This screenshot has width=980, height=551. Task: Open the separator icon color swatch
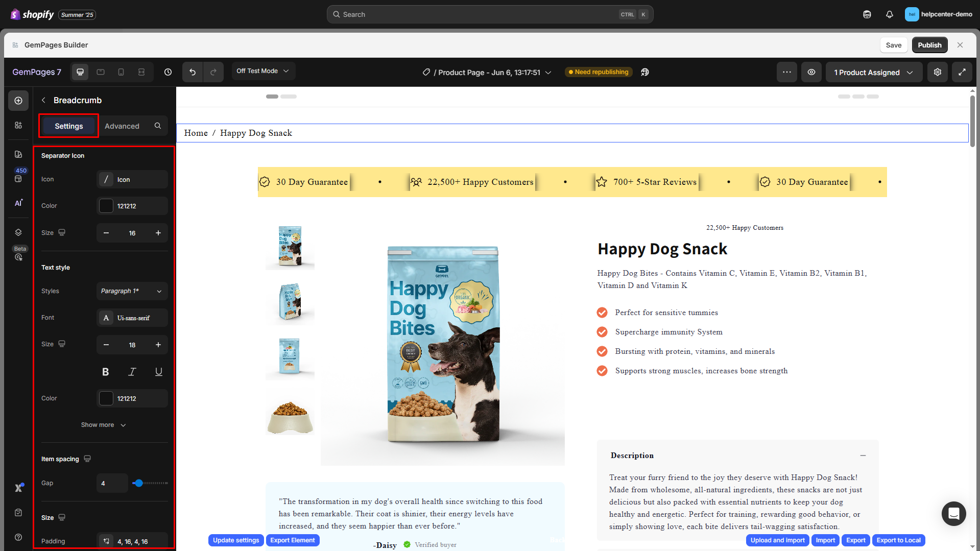point(106,206)
